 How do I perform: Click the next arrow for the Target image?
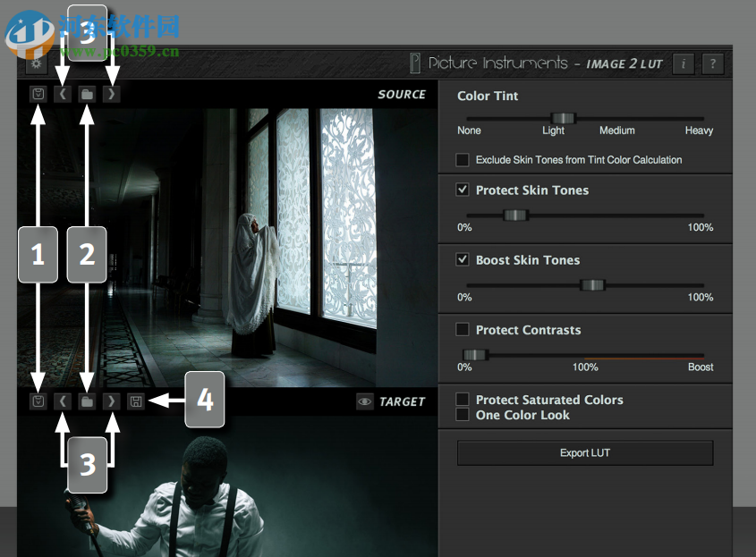coord(111,401)
